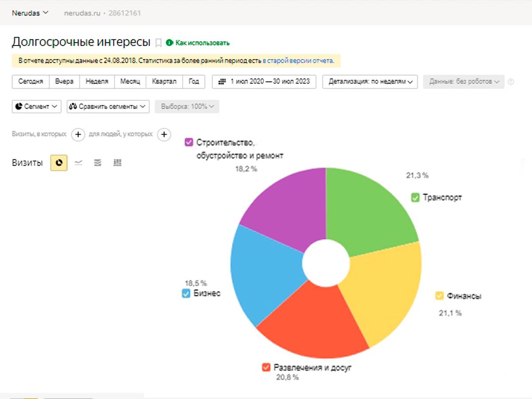Viewport: 532px width, 399px height.
Task: Select the pie chart view icon
Action: coord(59,163)
